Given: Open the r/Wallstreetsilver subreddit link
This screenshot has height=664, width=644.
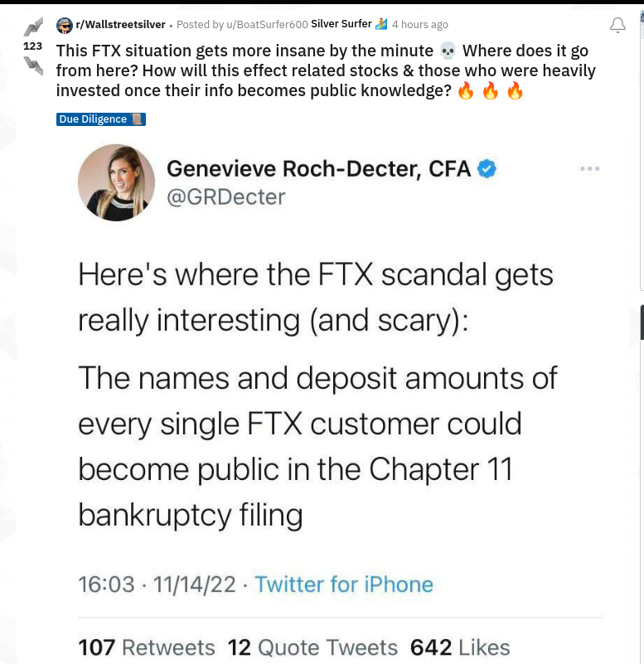Looking at the screenshot, I should 121,25.
